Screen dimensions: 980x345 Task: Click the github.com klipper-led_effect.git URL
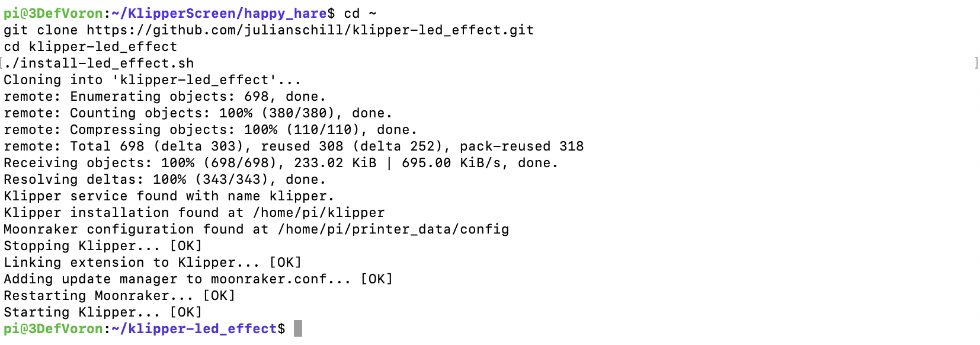310,30
